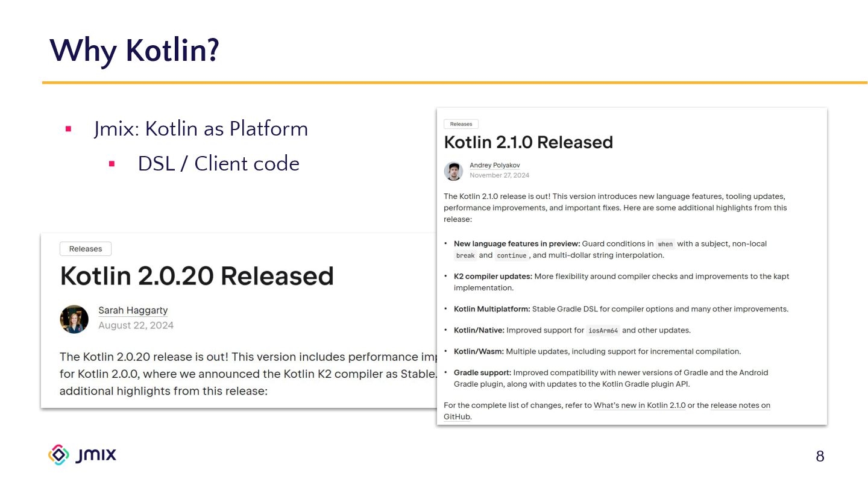
Task: Click the 'break' code snippet
Action: click(x=465, y=255)
